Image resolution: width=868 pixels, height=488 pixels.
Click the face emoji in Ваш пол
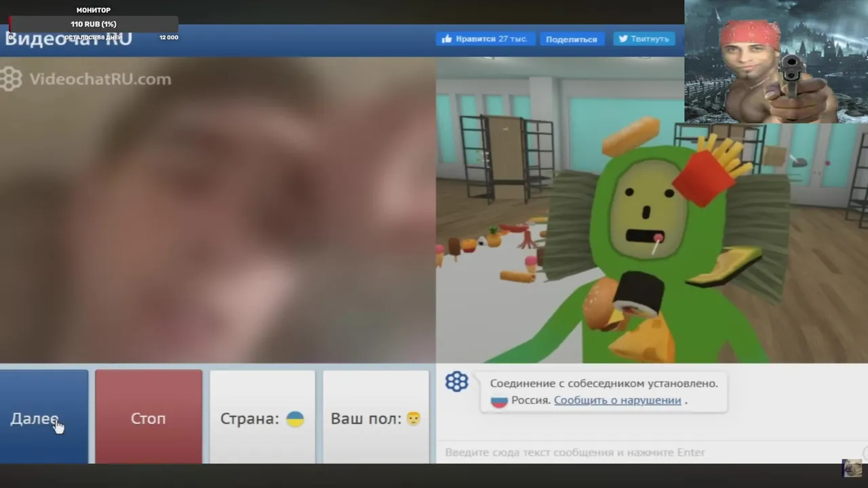[413, 419]
